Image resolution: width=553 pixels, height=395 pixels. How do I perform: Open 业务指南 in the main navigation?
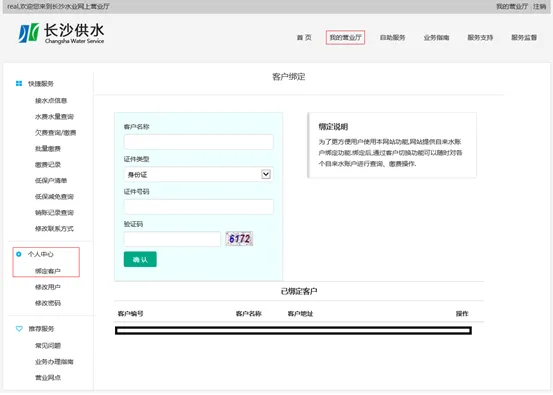[436, 37]
